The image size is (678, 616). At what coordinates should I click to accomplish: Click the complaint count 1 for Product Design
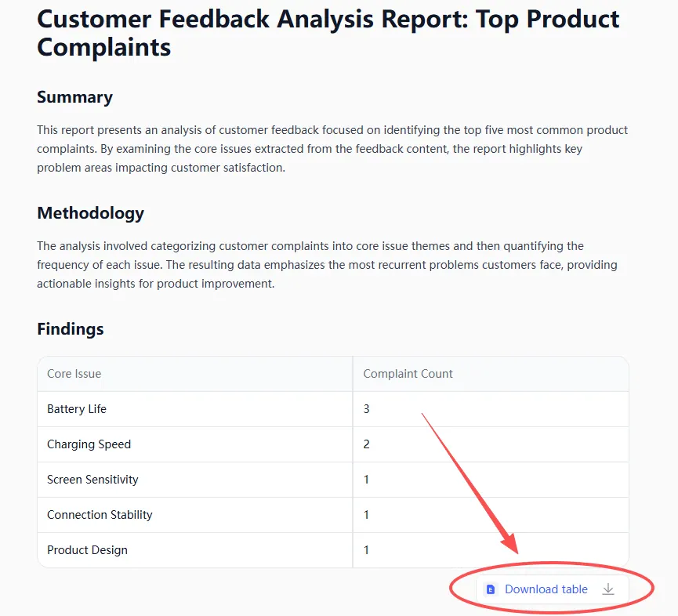click(366, 549)
